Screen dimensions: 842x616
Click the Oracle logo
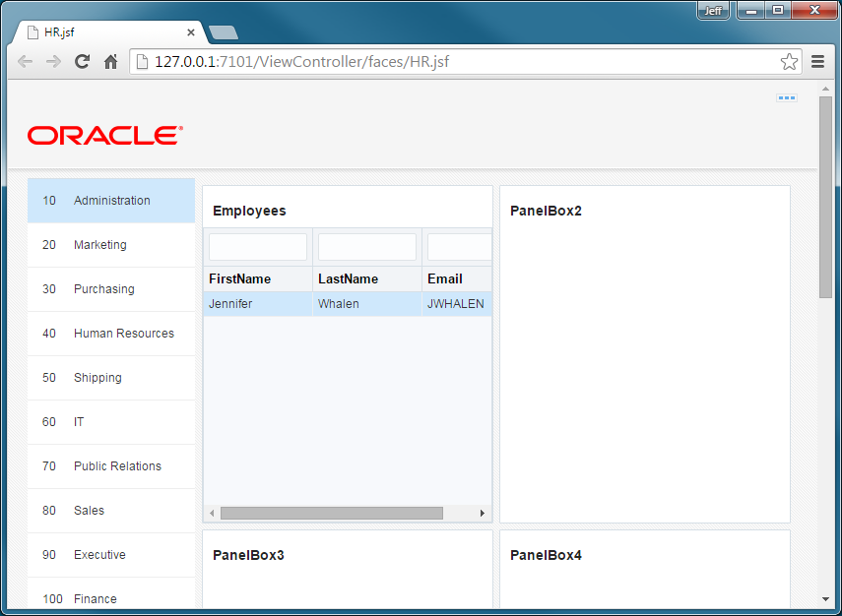coord(105,135)
